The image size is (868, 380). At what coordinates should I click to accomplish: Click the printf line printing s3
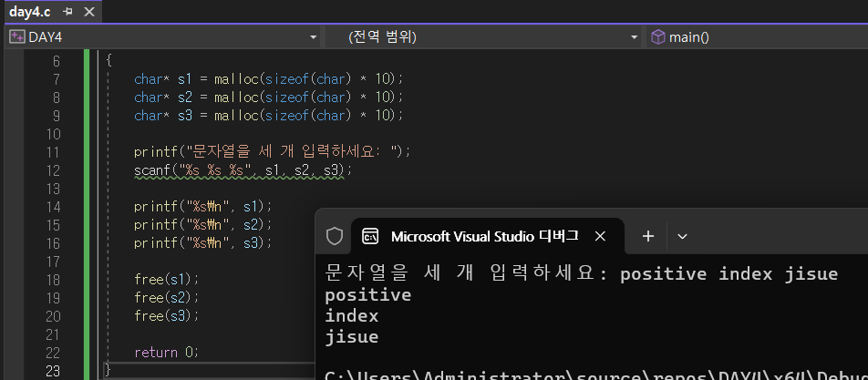pyautogui.click(x=203, y=242)
